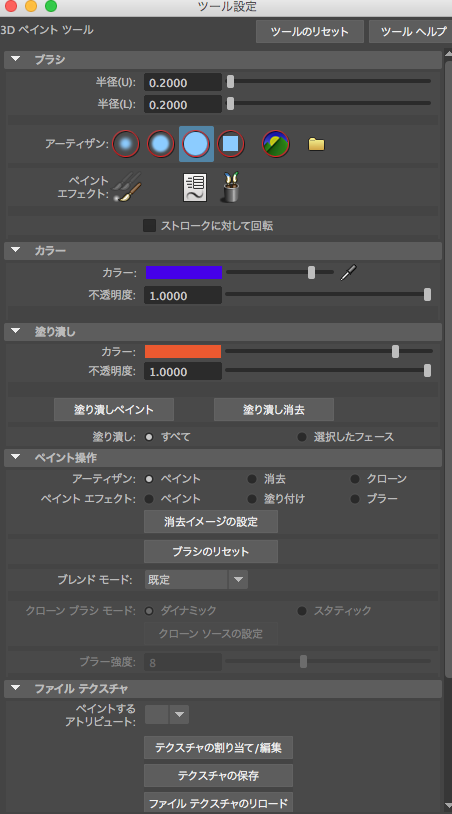Click the brush 不透明度 slider handle
The image size is (452, 814).
click(427, 295)
